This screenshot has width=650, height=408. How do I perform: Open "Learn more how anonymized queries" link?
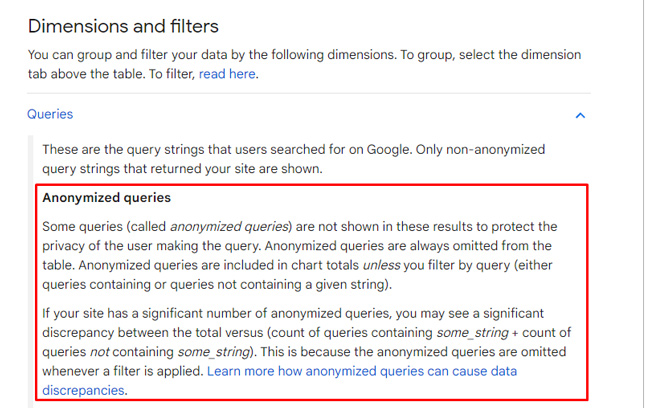[x=361, y=371]
